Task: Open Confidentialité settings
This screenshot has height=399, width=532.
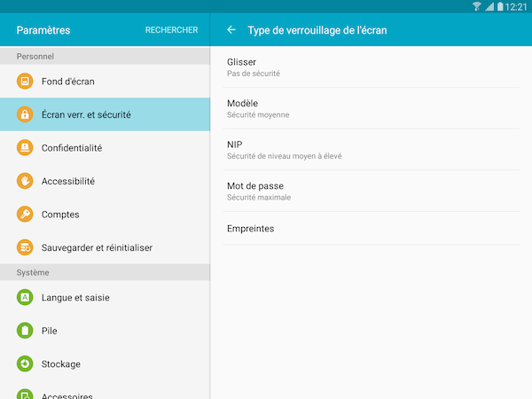Action: click(x=105, y=147)
